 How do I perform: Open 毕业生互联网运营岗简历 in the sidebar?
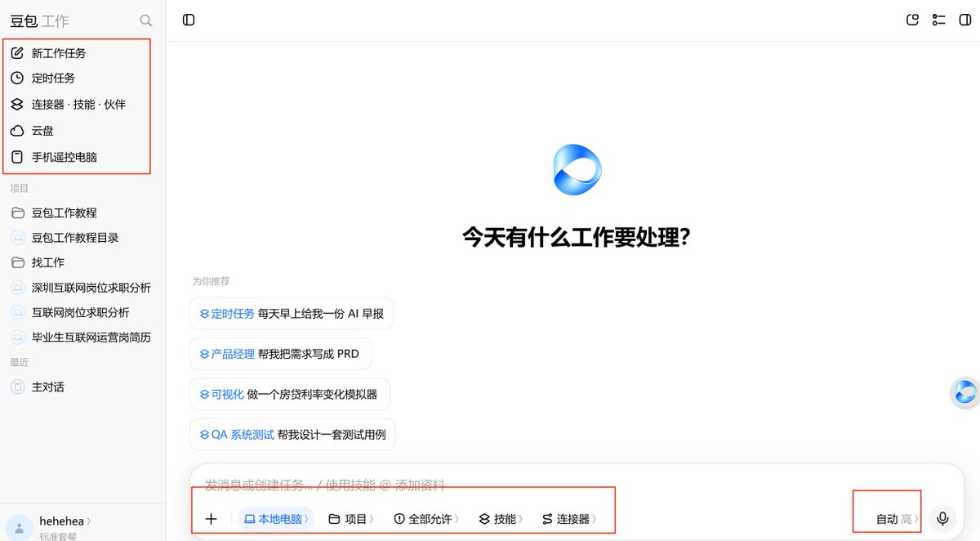click(82, 337)
